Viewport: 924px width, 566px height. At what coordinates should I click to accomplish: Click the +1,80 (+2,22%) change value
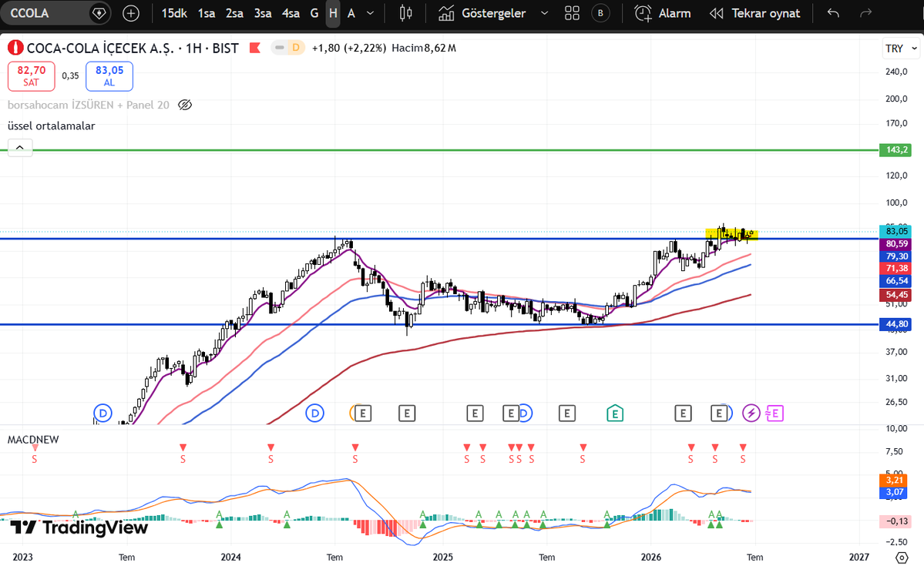tap(349, 49)
